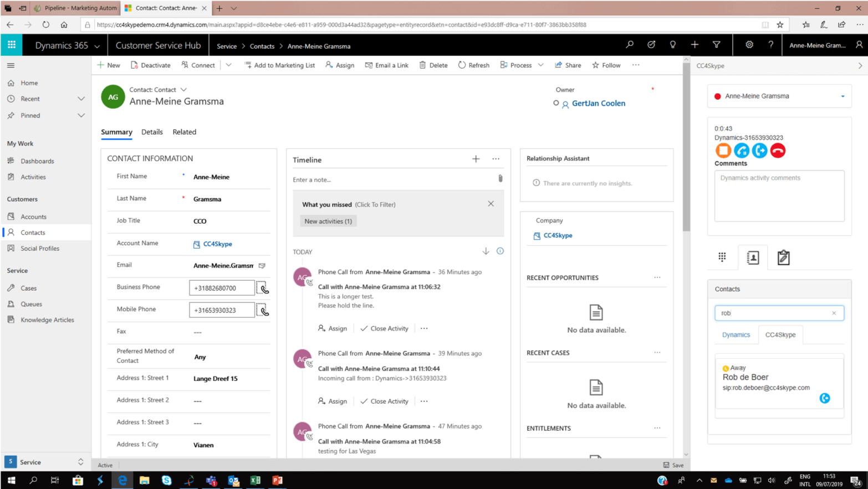Open Cases in the sidebar

(x=28, y=288)
